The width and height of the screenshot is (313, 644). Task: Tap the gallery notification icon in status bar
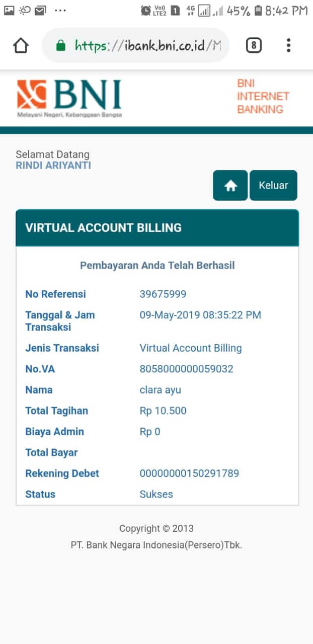[10, 10]
